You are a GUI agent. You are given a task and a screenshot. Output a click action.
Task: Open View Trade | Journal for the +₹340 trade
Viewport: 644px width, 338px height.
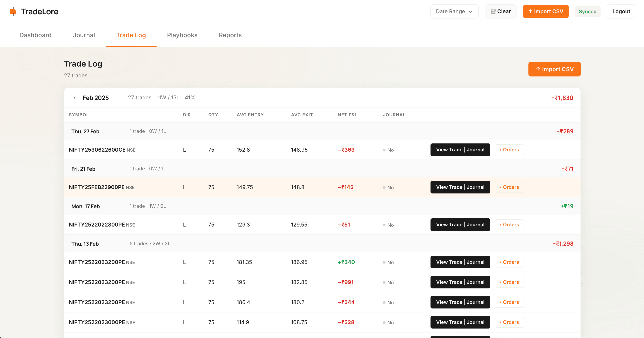tap(460, 262)
